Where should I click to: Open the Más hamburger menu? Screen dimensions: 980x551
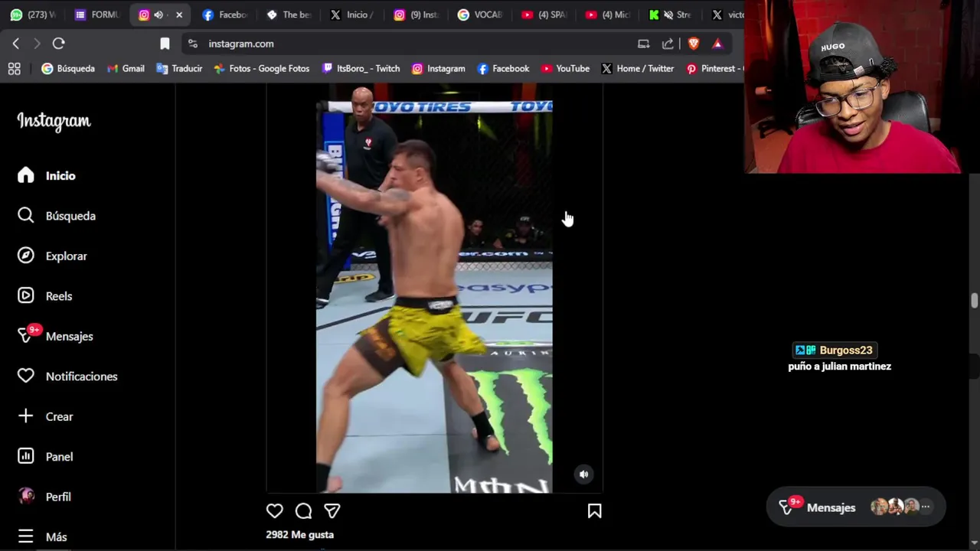tap(26, 536)
